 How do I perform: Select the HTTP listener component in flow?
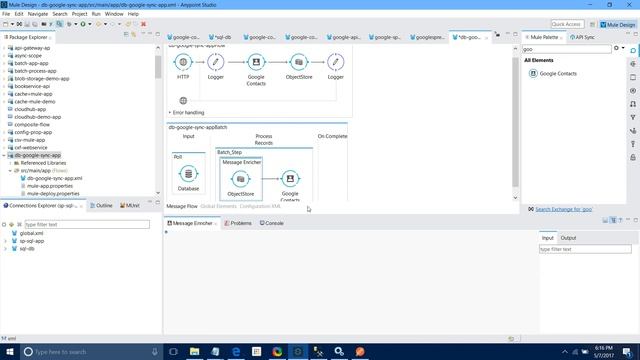183,62
